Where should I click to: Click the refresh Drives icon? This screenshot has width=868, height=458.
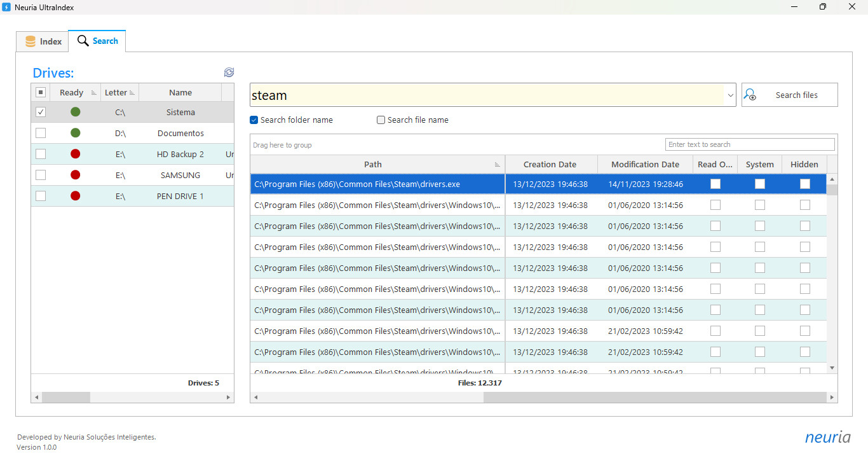coord(229,73)
